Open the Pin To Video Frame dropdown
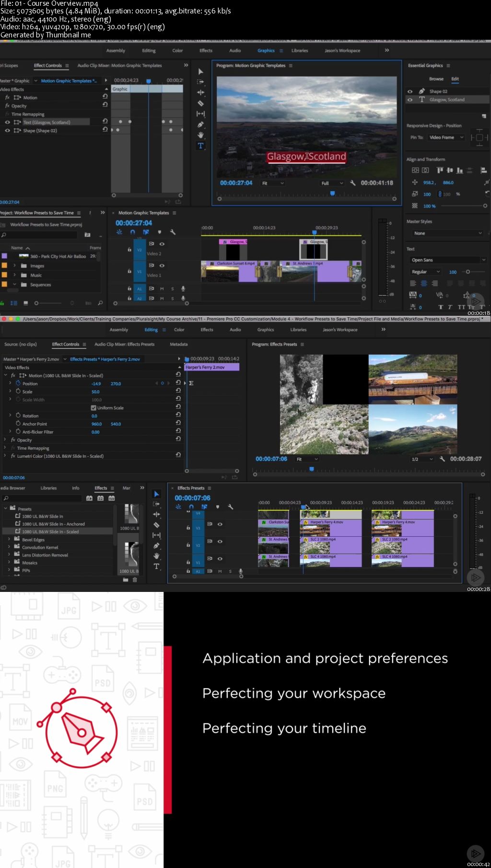This screenshot has height=868, width=491. point(446,138)
